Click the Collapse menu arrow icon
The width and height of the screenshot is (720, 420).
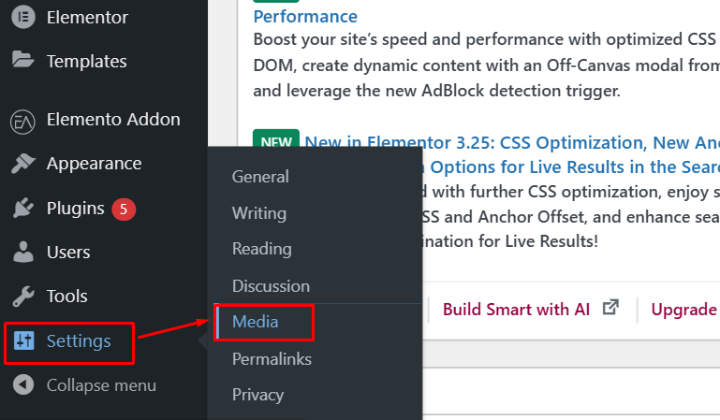coord(23,386)
